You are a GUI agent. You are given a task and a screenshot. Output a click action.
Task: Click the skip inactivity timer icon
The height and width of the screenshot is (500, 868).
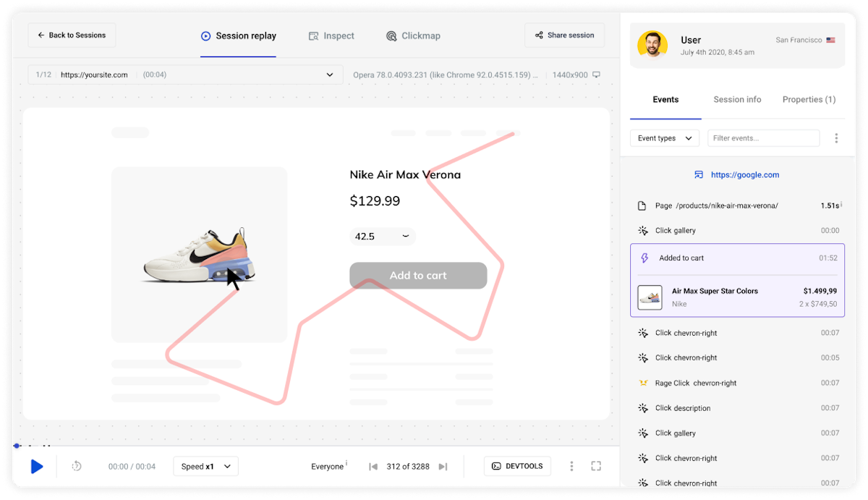(77, 467)
